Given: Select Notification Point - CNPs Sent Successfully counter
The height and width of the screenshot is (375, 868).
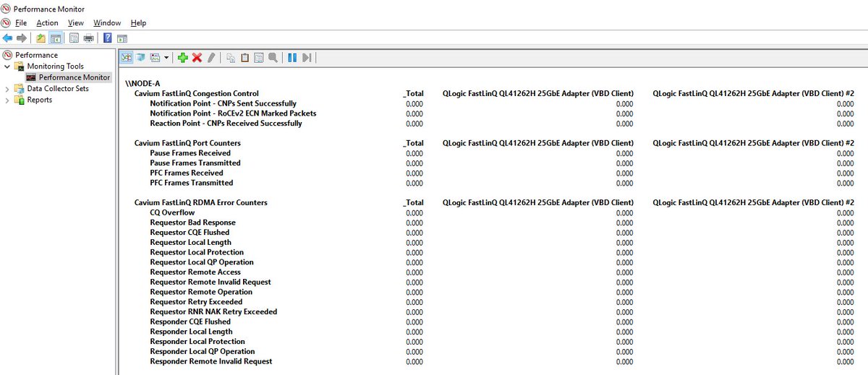Looking at the screenshot, I should point(224,104).
